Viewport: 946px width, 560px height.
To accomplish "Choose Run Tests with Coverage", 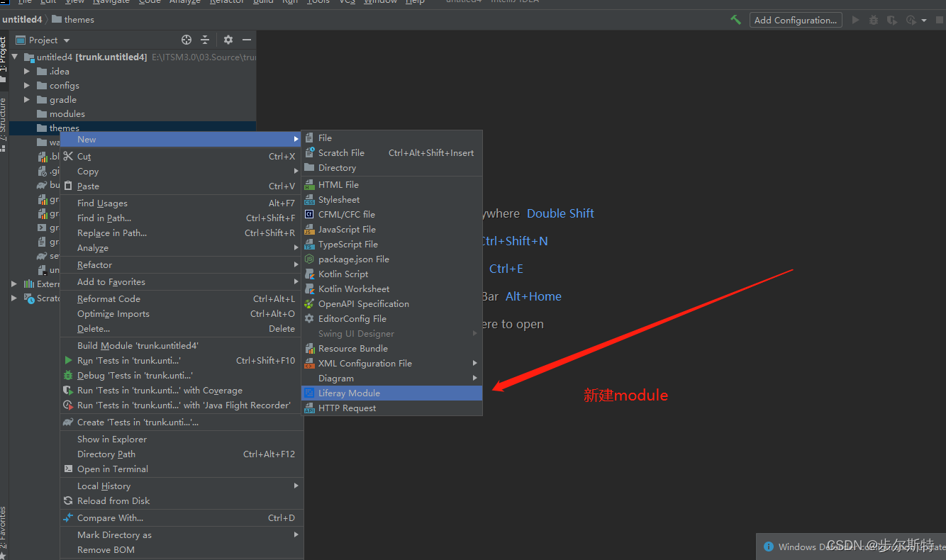I will (x=182, y=390).
